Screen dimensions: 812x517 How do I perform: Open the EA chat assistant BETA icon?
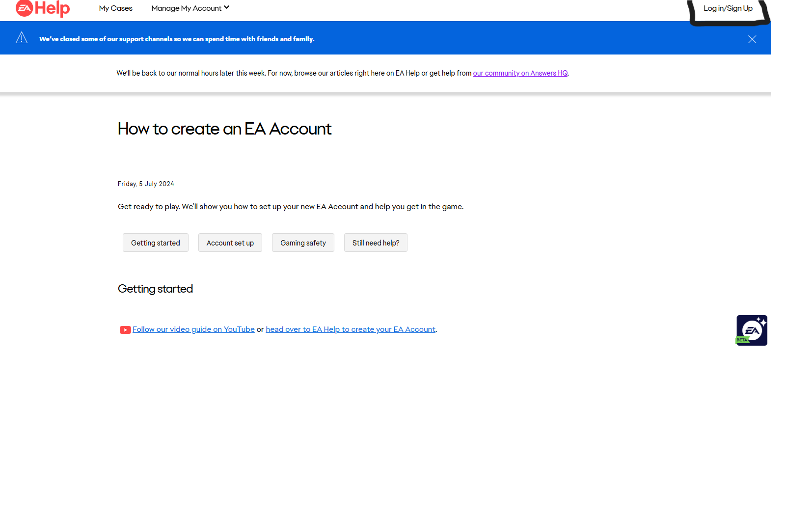pyautogui.click(x=752, y=330)
